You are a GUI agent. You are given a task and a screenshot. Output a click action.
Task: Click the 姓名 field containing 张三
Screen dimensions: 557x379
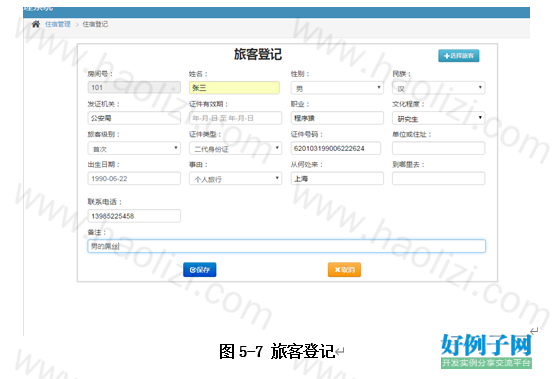point(234,87)
